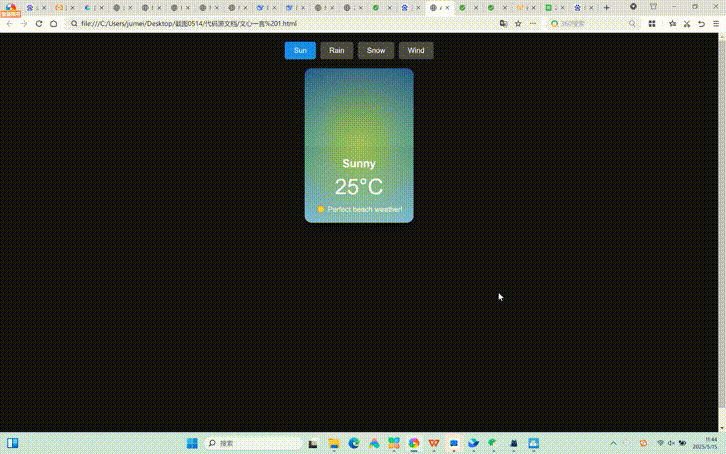Click the volume tray icon
726x454 pixels.
click(671, 443)
